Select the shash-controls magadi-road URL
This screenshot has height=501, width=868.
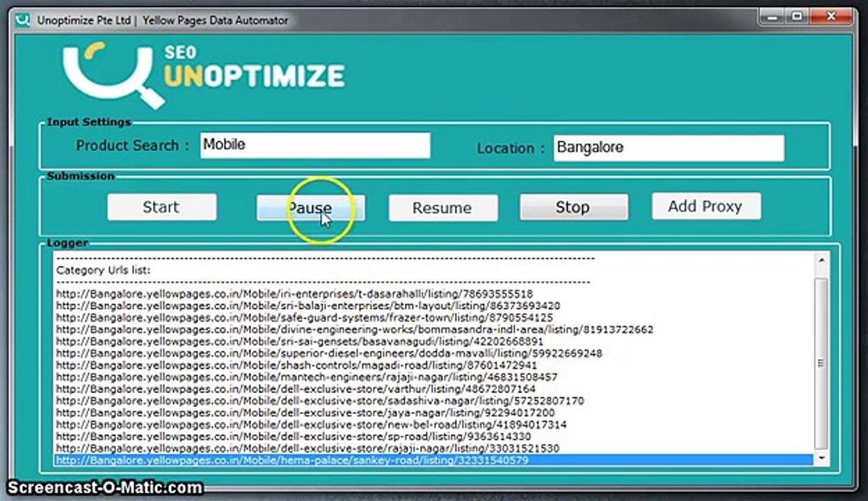tap(296, 365)
